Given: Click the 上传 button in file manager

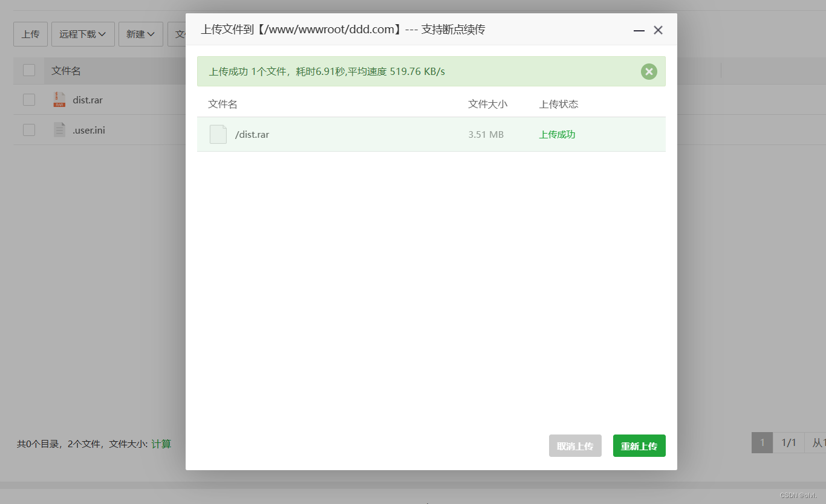Looking at the screenshot, I should (x=30, y=34).
